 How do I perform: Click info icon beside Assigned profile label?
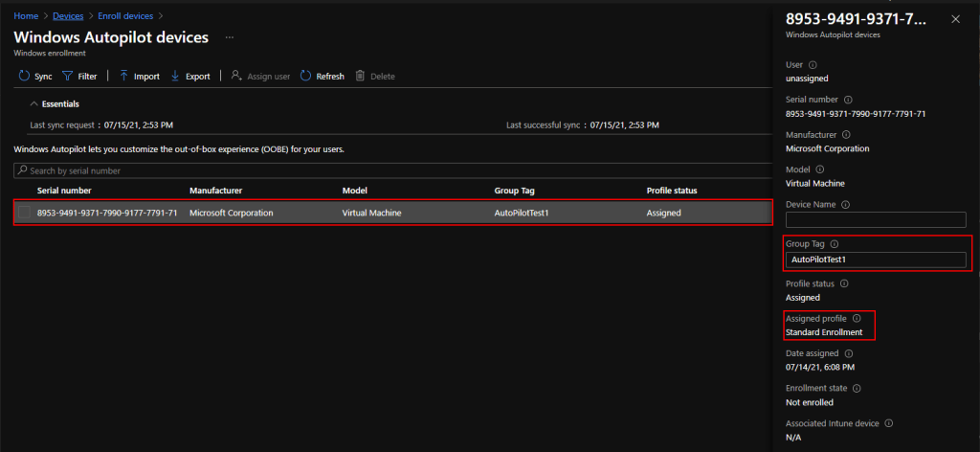[x=857, y=319]
